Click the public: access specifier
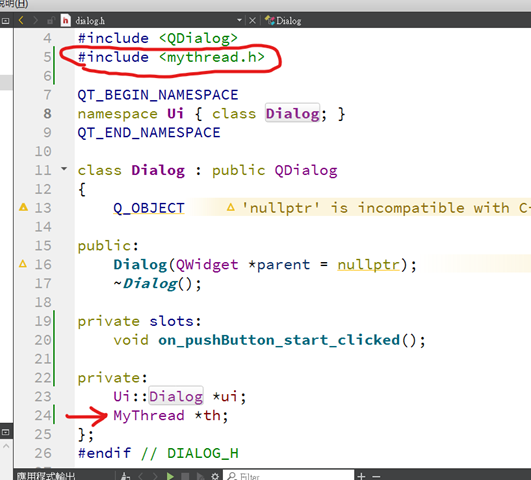This screenshot has height=480, width=531. 108,245
